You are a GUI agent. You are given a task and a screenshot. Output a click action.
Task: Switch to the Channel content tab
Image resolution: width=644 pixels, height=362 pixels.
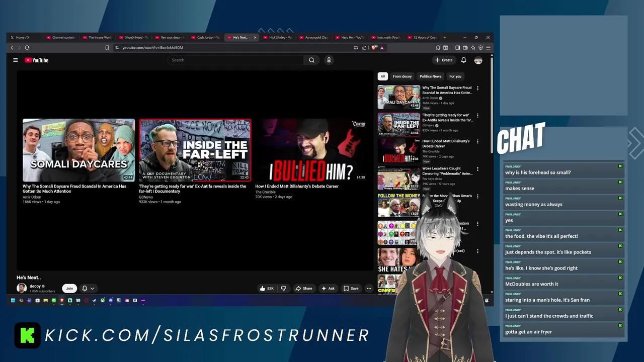pyautogui.click(x=60, y=37)
